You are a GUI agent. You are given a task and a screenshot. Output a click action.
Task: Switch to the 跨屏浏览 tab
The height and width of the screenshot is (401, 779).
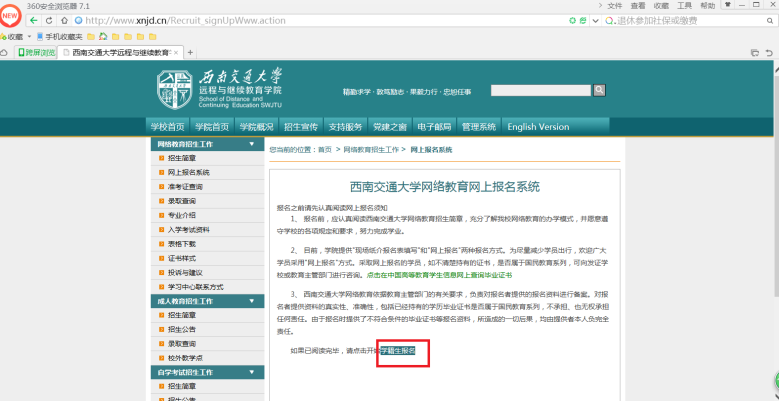[x=36, y=52]
